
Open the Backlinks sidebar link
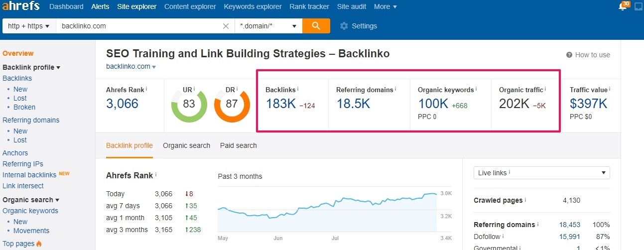[17, 78]
